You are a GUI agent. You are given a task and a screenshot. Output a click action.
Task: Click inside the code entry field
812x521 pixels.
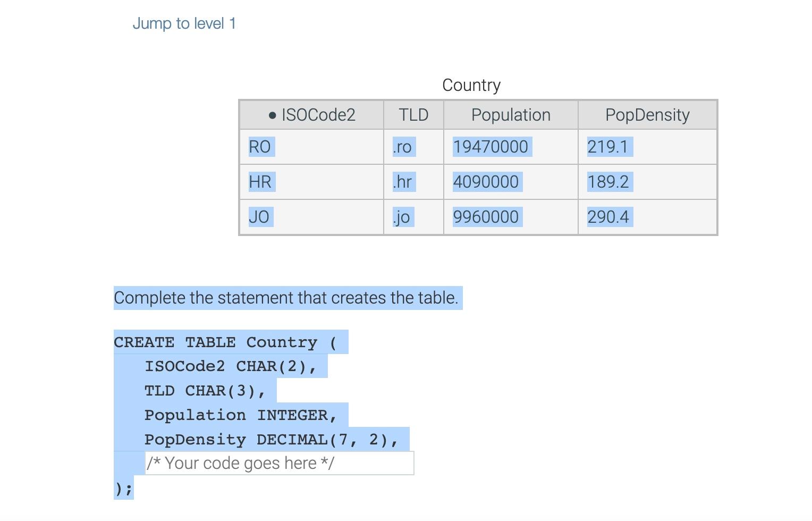click(x=278, y=463)
